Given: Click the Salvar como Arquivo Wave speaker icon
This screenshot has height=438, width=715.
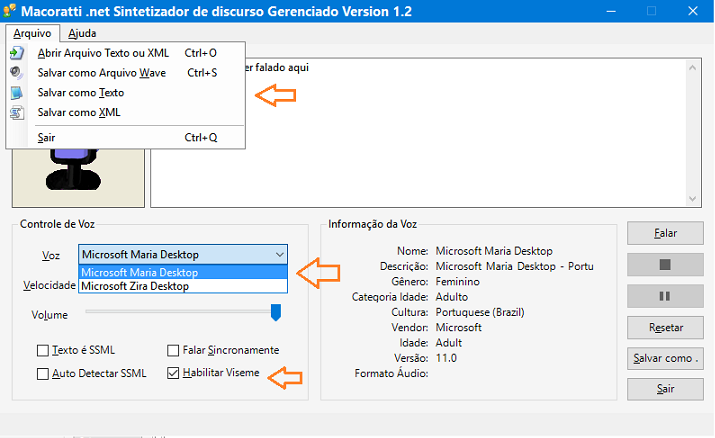Looking at the screenshot, I should 17,72.
